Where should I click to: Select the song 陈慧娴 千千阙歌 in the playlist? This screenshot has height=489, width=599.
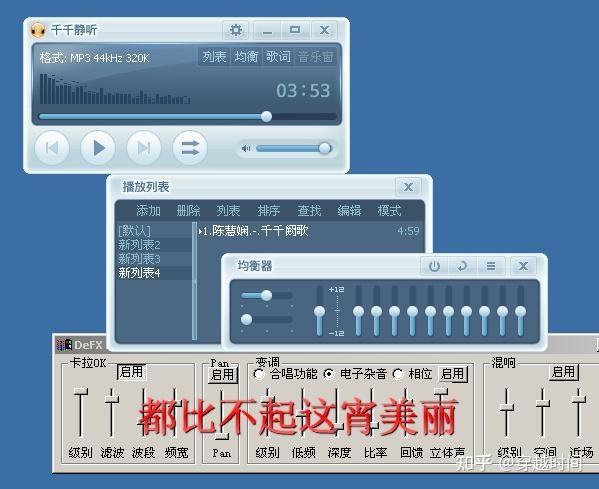coord(309,230)
